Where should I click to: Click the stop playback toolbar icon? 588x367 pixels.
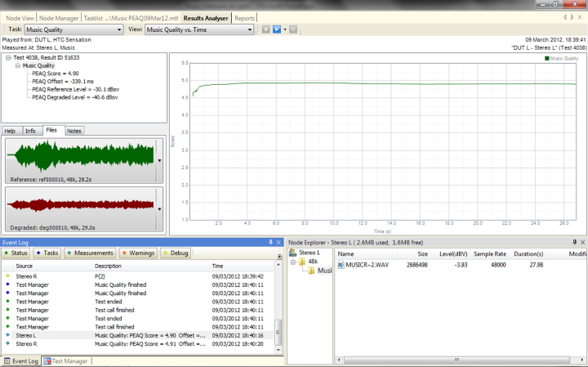tap(265, 29)
